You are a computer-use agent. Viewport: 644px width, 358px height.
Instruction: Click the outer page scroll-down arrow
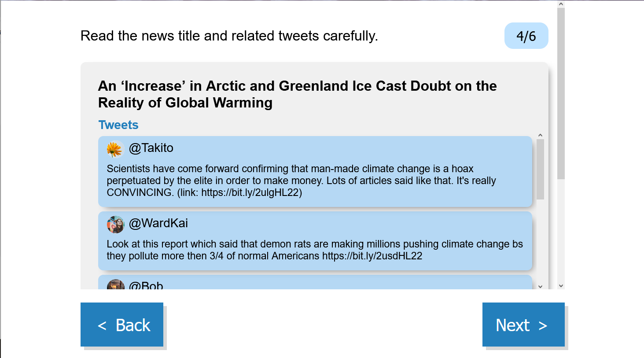click(561, 286)
